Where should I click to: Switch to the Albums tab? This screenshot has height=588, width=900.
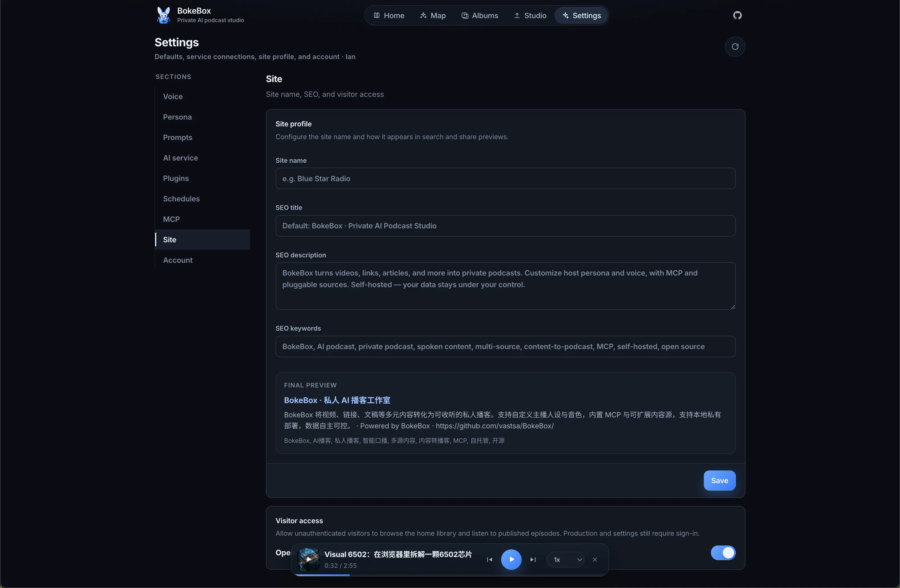point(480,16)
